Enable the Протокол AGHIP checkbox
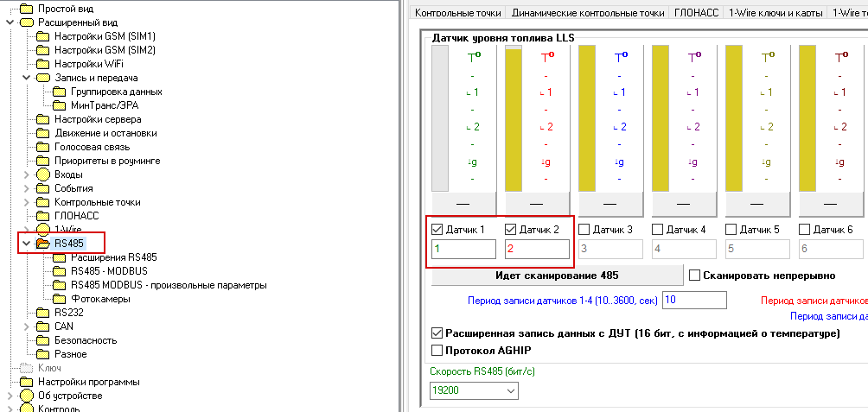The width and height of the screenshot is (868, 412). point(437,350)
